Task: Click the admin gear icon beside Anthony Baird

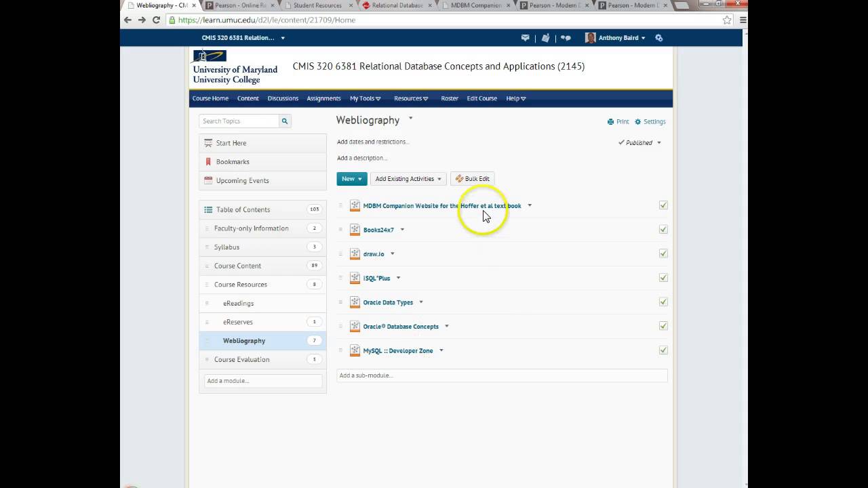Action: coord(658,38)
